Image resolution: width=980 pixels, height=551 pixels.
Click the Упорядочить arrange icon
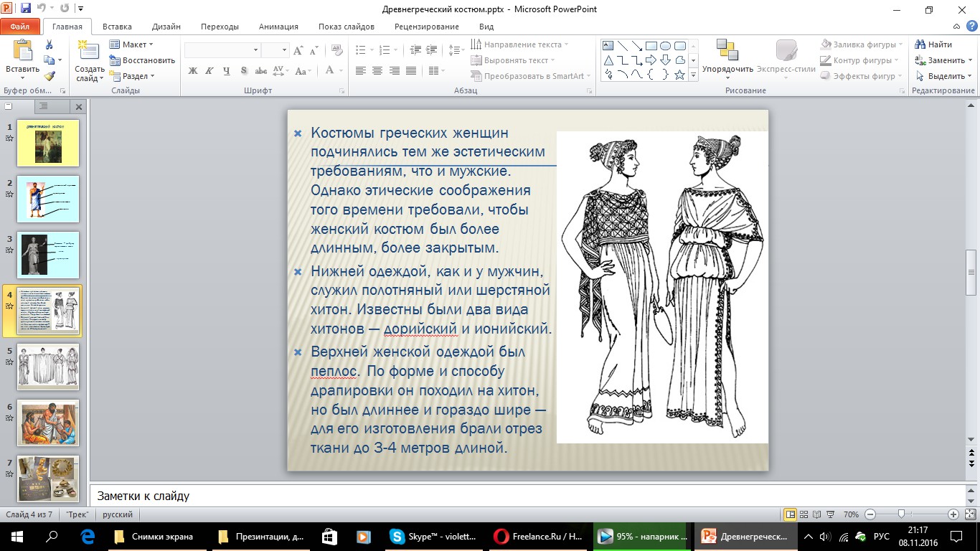coord(727,51)
